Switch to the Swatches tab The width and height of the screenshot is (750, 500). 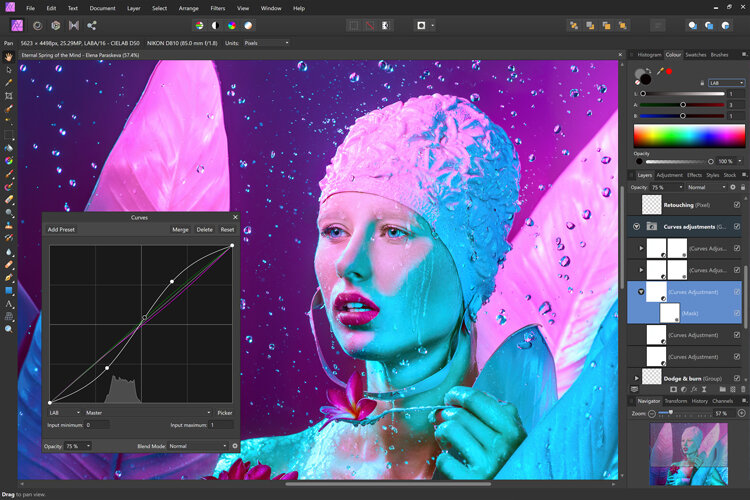695,55
